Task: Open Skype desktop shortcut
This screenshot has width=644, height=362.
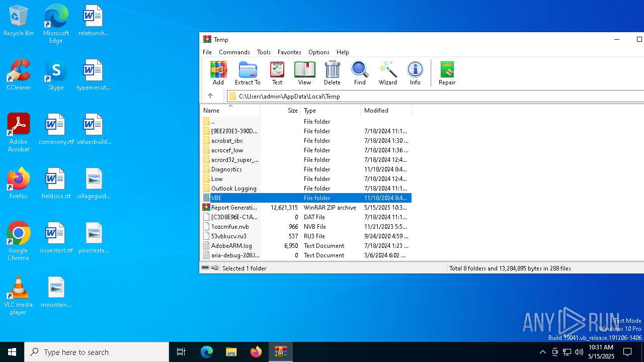Action: pyautogui.click(x=56, y=75)
